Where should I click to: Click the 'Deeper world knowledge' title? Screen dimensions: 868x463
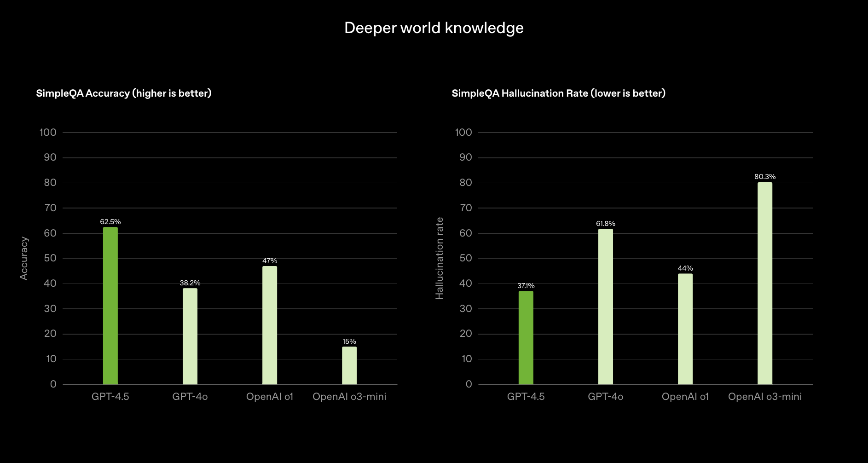pyautogui.click(x=434, y=28)
